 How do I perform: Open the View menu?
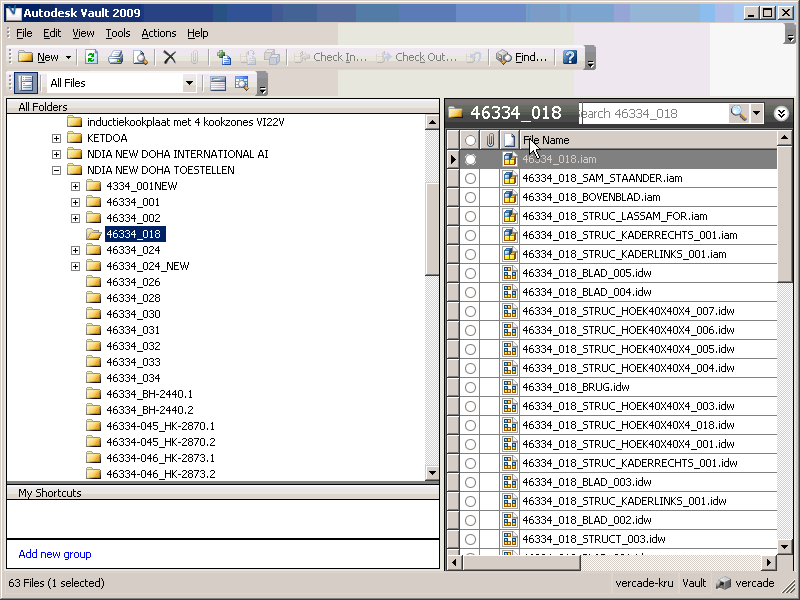[x=83, y=33]
